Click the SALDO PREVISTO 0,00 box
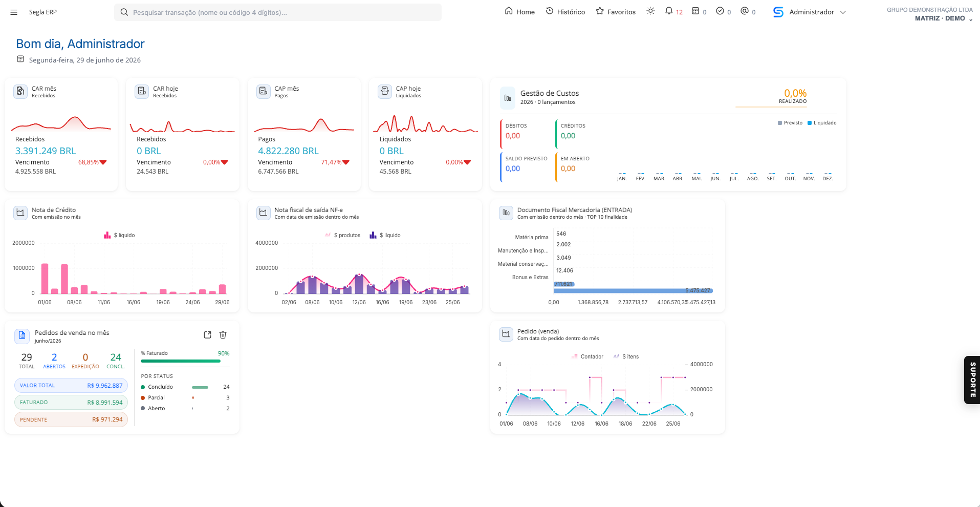The width and height of the screenshot is (980, 507). coord(525,167)
